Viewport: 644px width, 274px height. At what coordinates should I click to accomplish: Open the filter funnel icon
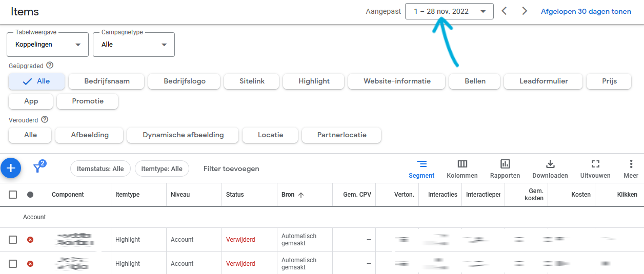[x=38, y=167]
